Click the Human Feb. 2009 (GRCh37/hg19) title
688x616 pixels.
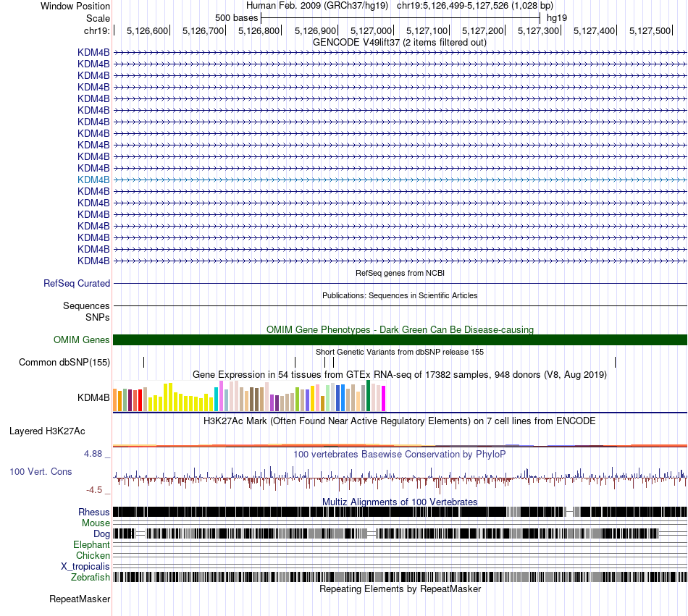tap(317, 6)
